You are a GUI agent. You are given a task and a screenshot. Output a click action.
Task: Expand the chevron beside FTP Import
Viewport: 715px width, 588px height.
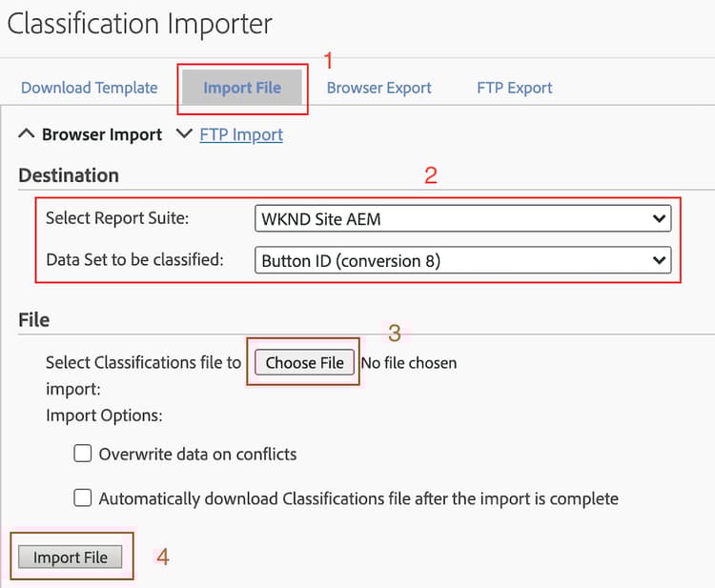point(184,134)
